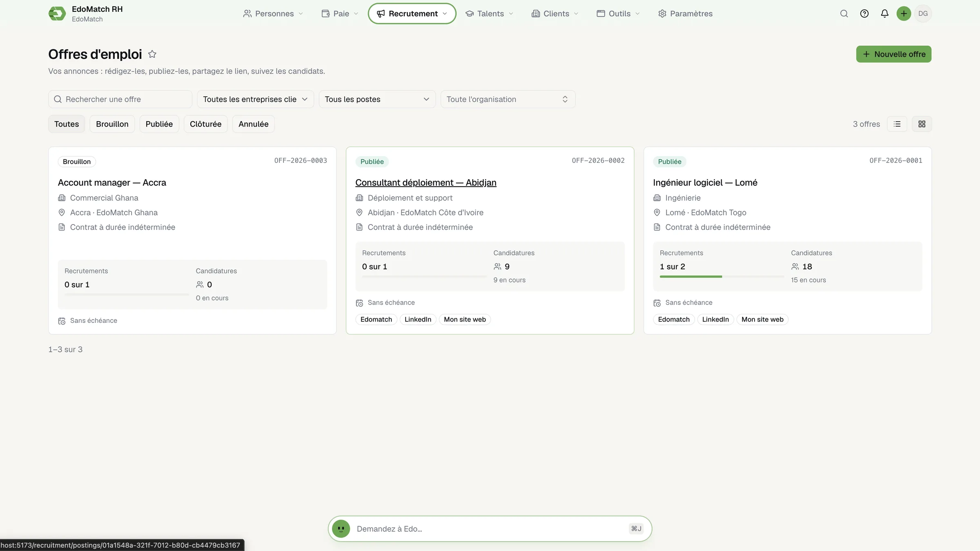Open Ingénieur logiciel — Lomé offer

(x=705, y=182)
